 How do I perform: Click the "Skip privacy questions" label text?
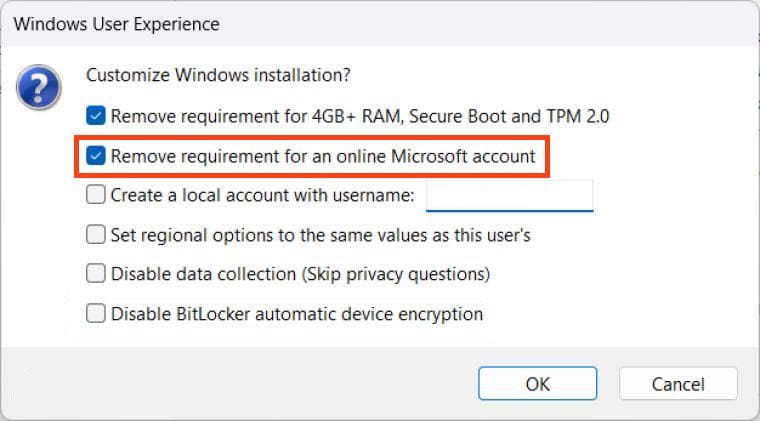[x=400, y=273]
